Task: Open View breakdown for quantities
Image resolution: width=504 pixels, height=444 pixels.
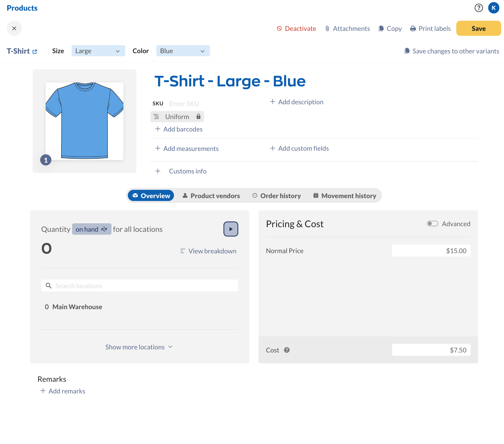Action: (208, 251)
